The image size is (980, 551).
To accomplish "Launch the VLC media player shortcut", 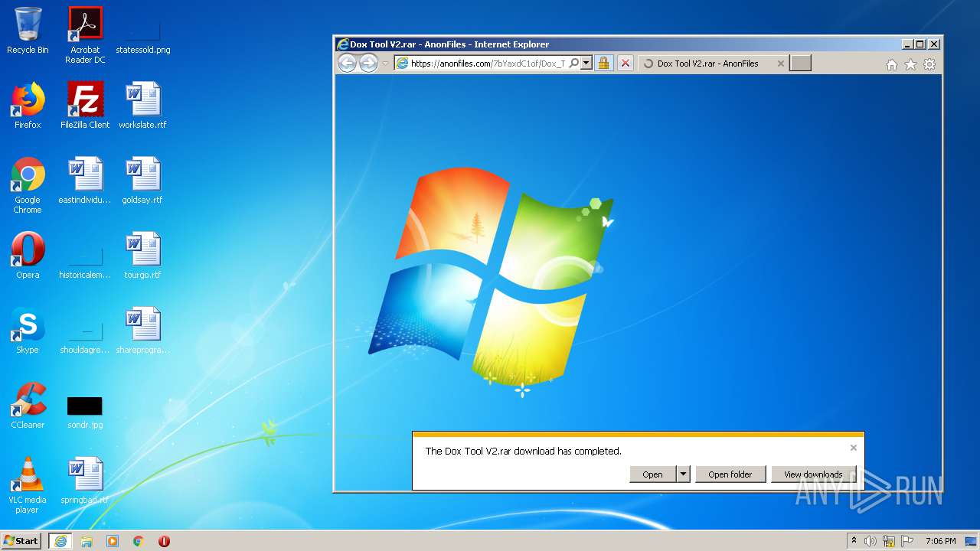I will [28, 485].
